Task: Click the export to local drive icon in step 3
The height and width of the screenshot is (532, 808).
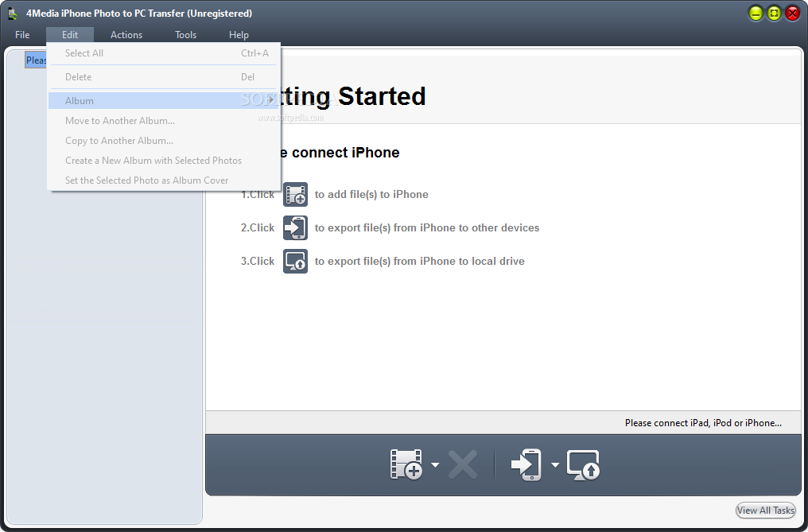Action: coord(295,262)
